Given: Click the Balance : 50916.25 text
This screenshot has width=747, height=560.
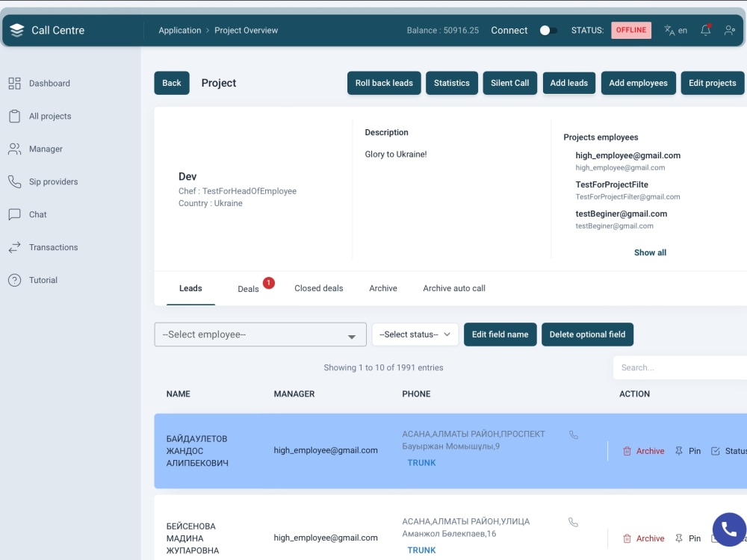Looking at the screenshot, I should tap(442, 30).
